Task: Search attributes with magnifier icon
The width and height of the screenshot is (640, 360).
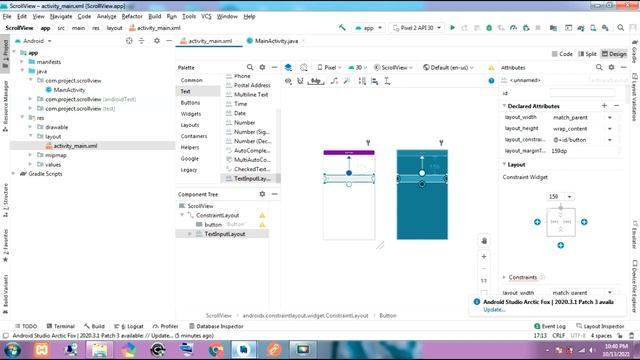Action: click(599, 67)
